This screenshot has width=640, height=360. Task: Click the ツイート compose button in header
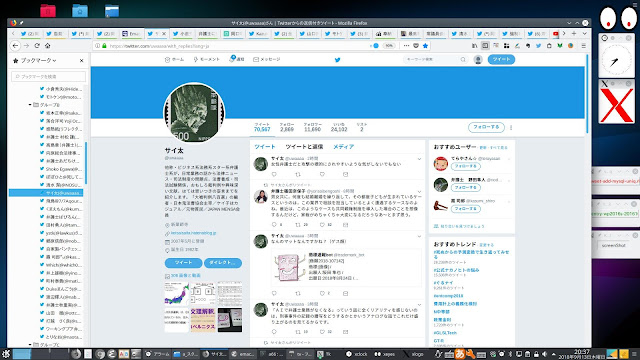point(501,60)
